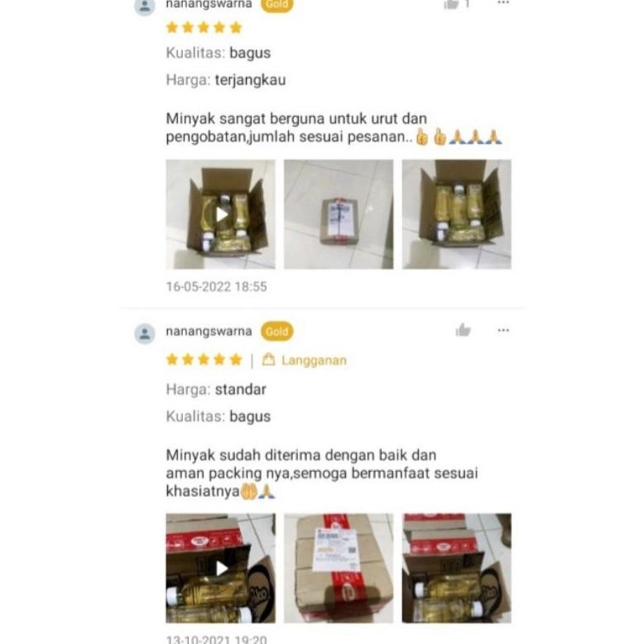Image resolution: width=644 pixels, height=644 pixels.
Task: Like the first review with thumbs-up
Action: tap(451, 4)
